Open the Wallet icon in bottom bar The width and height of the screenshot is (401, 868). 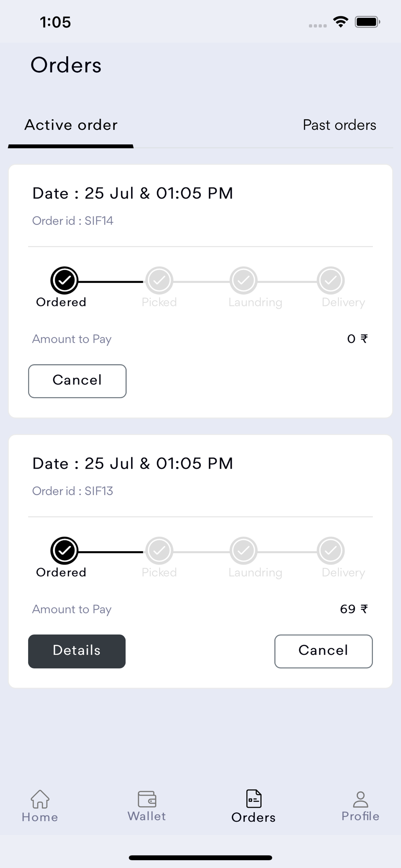click(147, 799)
